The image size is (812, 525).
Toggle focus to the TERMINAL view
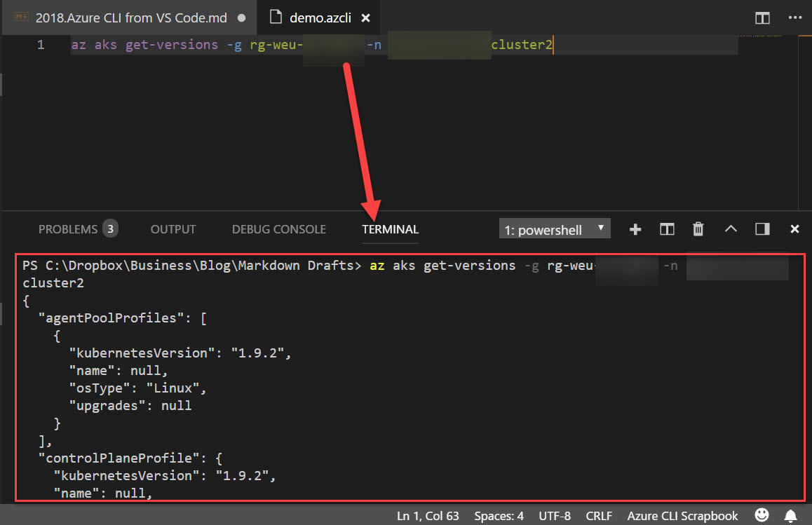pyautogui.click(x=390, y=229)
